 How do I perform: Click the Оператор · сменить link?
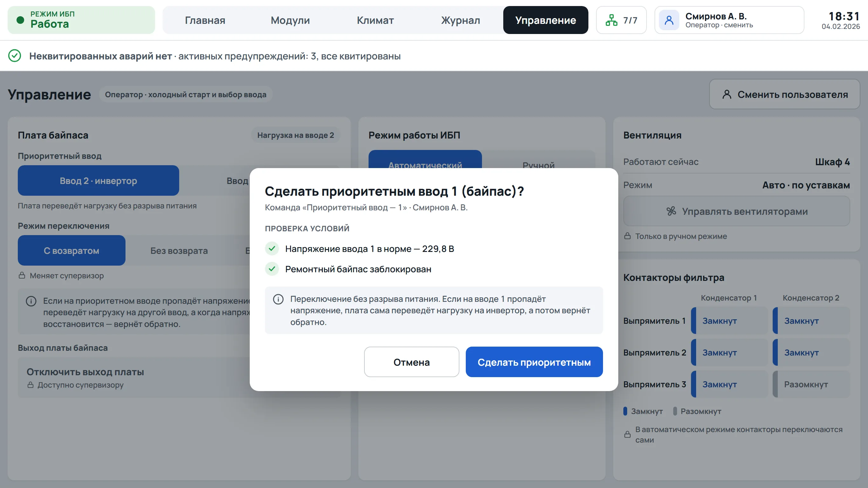pyautogui.click(x=719, y=25)
